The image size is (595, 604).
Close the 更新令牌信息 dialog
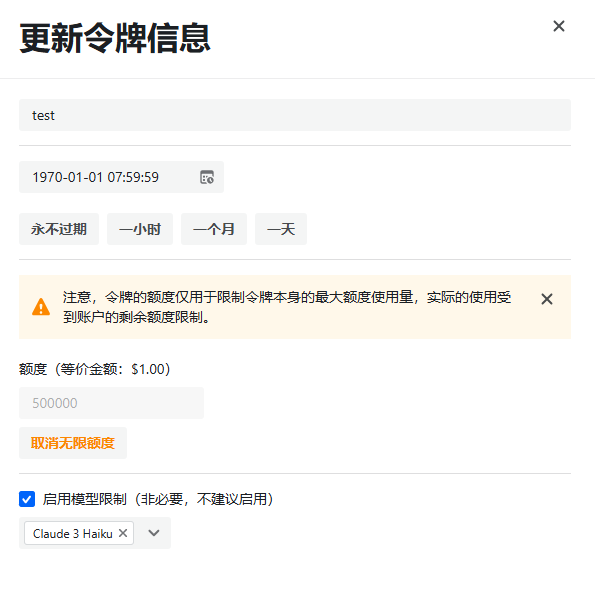558,26
